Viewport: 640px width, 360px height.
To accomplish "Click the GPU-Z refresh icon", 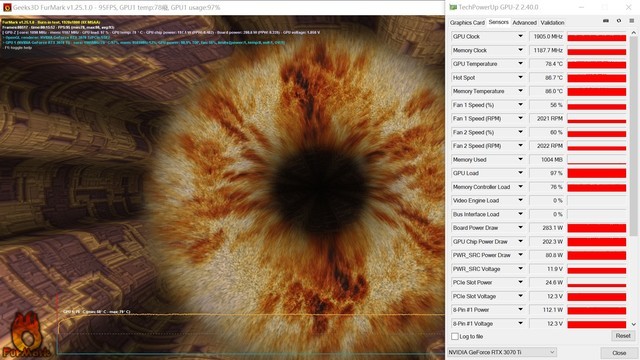I will coord(619,21).
